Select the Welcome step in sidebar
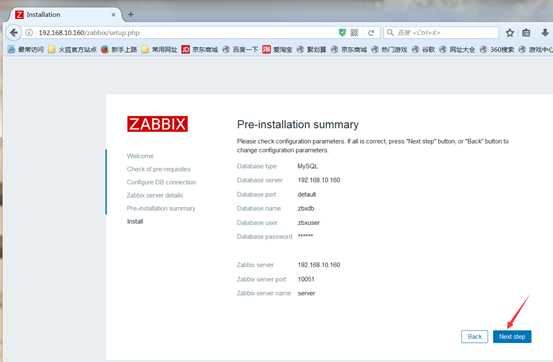553x362 pixels. tap(140, 156)
